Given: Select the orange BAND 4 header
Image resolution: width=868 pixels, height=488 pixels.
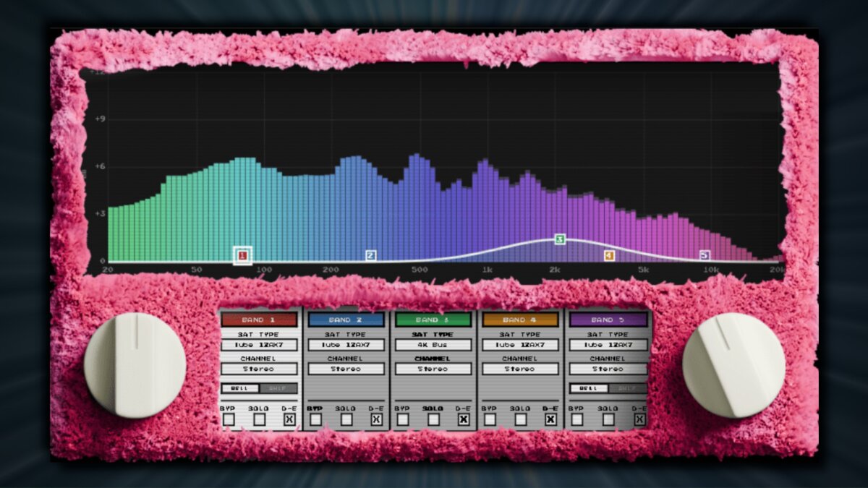Looking at the screenshot, I should point(520,320).
